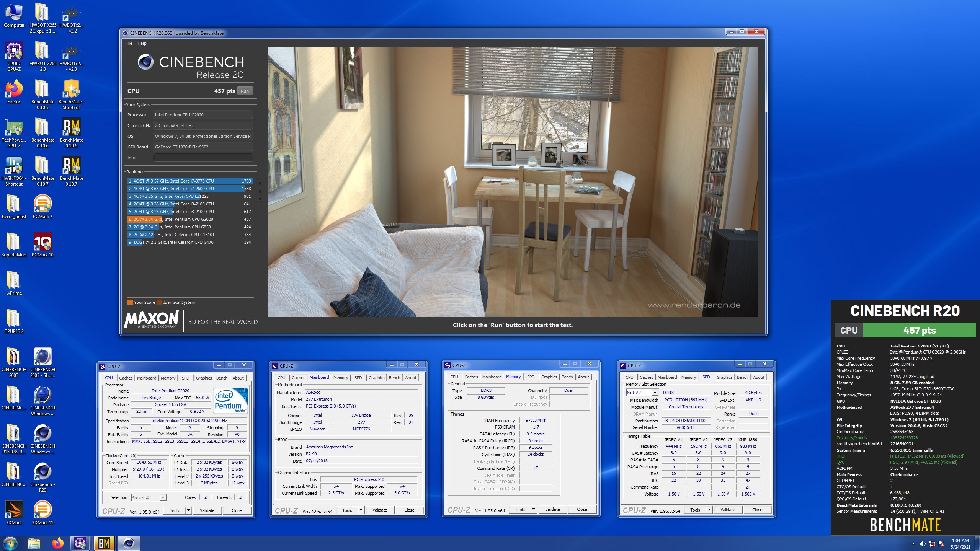Launch PCMark 10 from the desktop

(42, 245)
